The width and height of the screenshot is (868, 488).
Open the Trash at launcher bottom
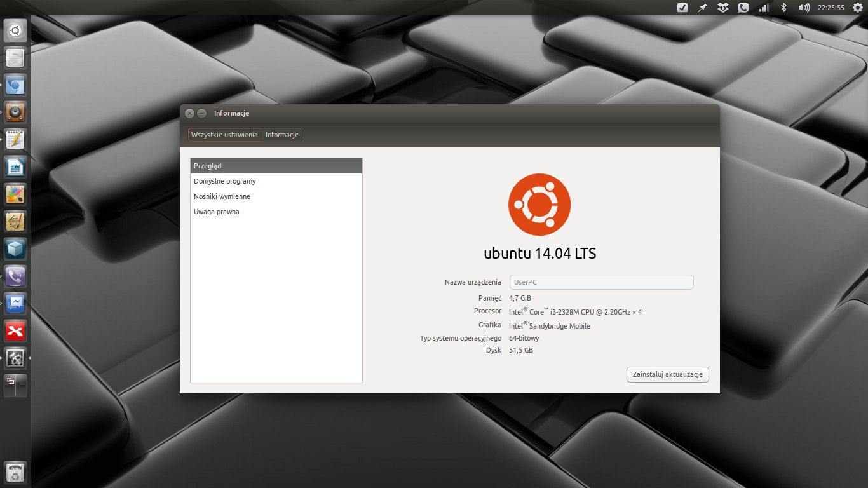[15, 473]
